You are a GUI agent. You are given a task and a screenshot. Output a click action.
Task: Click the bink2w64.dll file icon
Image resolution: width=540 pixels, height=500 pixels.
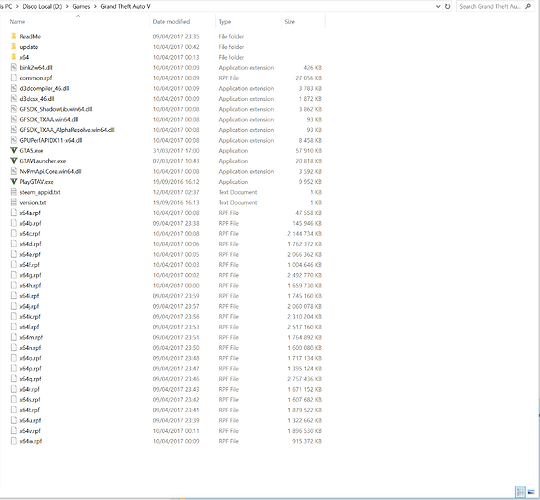tap(14, 67)
